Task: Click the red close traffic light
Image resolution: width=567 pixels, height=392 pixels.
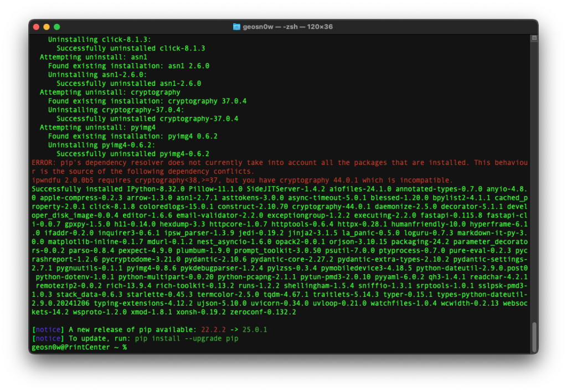Action: point(35,26)
